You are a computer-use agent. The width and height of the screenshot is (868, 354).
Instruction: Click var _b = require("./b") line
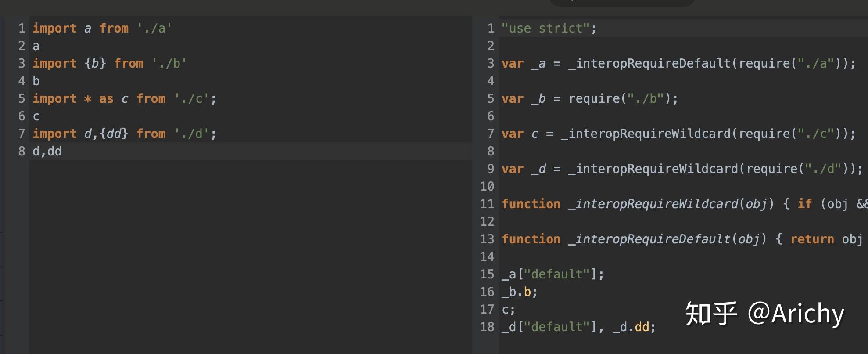point(590,98)
